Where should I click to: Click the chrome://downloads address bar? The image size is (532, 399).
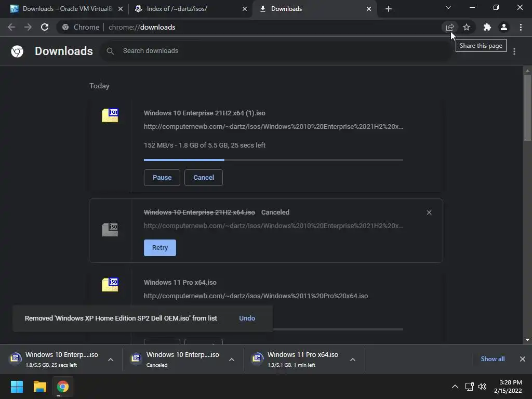point(248,27)
